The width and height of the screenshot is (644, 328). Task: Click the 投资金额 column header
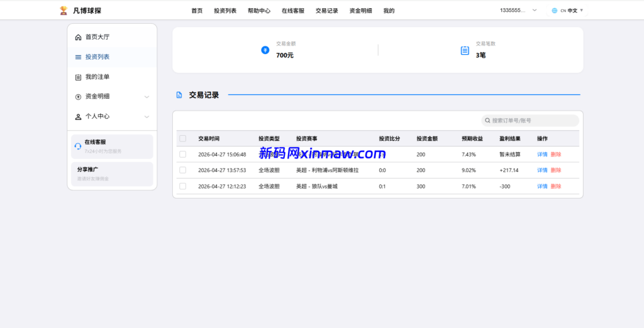click(427, 139)
